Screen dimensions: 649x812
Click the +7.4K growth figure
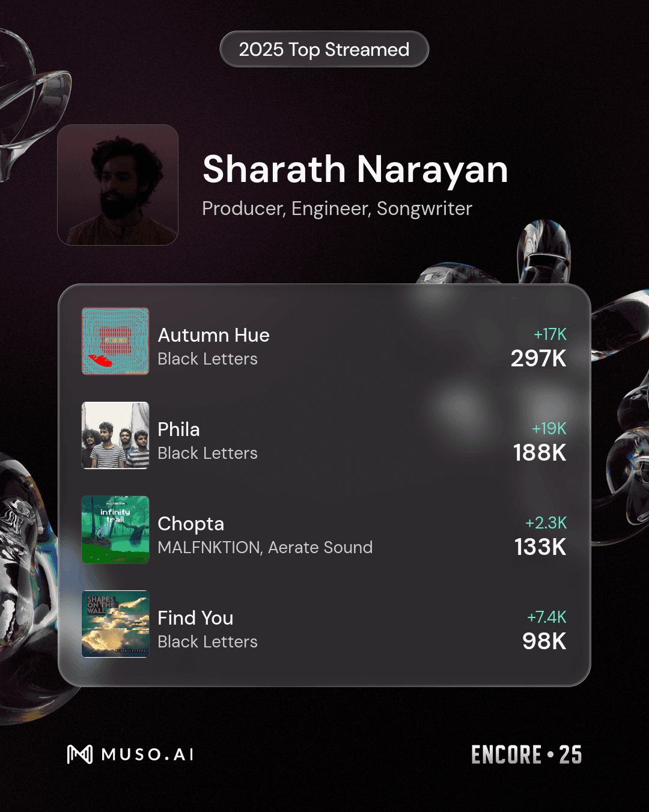547,617
